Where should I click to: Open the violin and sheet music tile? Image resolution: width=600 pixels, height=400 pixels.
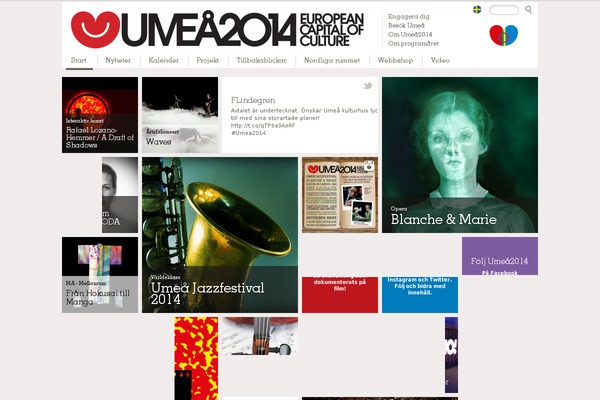click(260, 336)
